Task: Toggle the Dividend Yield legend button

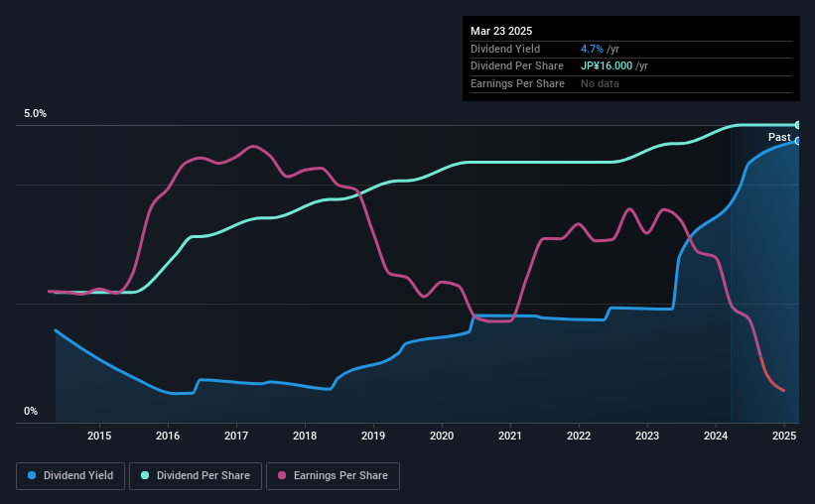Action: pos(70,476)
